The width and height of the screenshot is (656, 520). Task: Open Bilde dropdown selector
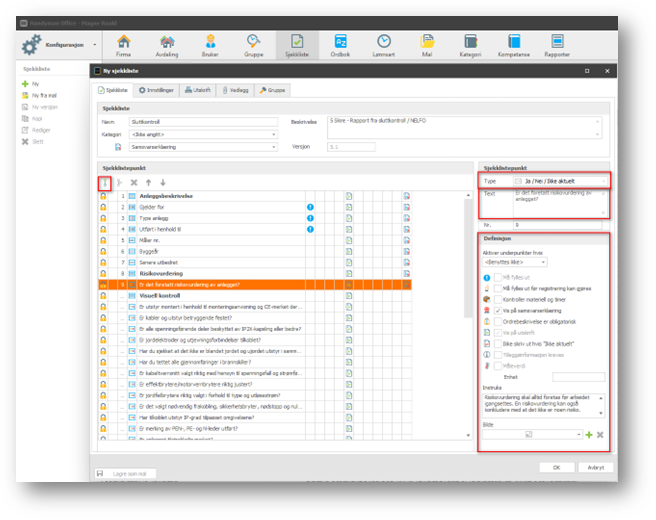tap(532, 435)
